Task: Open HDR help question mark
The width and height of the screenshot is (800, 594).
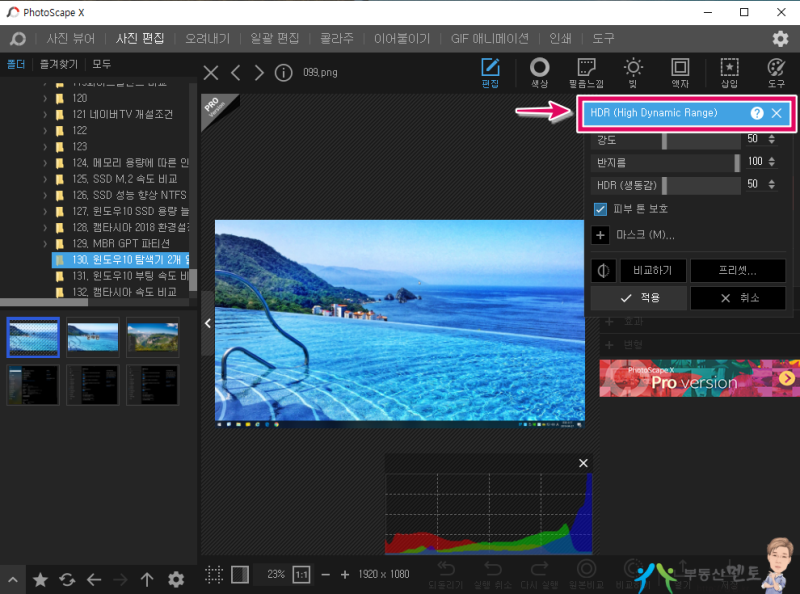Action: pyautogui.click(x=757, y=113)
